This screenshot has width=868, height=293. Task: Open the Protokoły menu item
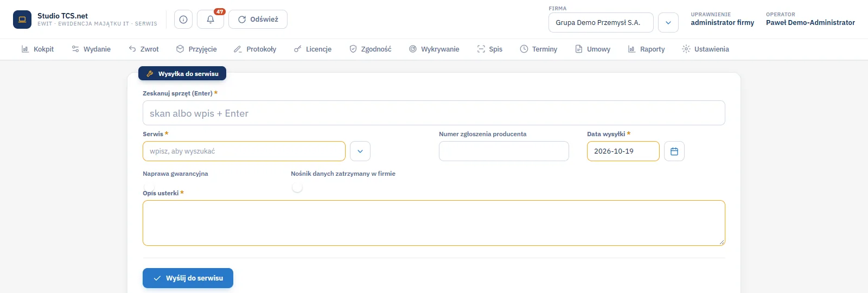[255, 49]
